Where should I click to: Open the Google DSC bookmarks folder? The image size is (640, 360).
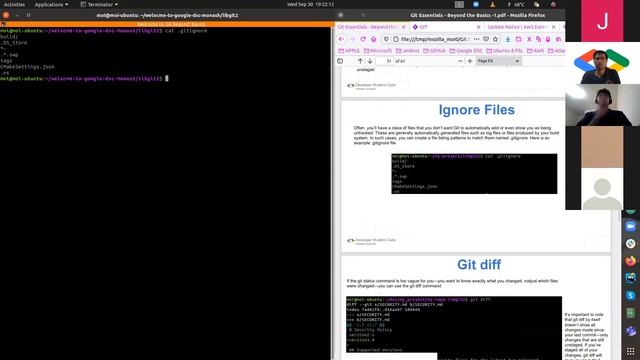tap(466, 51)
